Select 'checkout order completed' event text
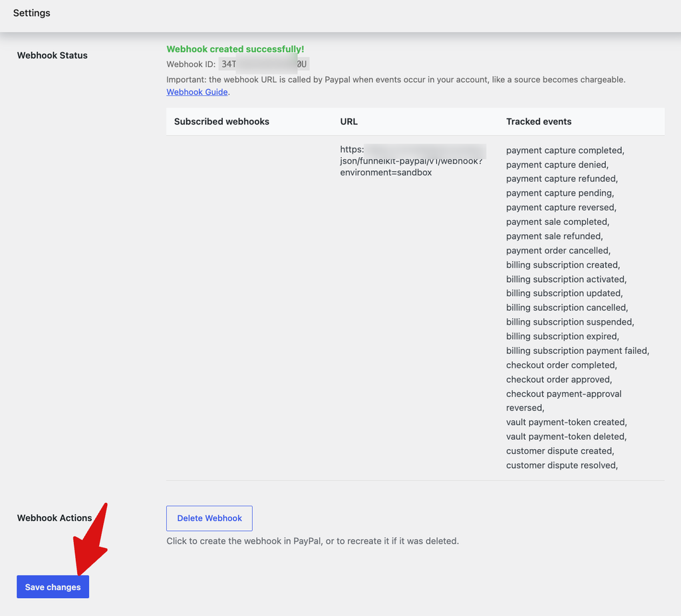 (x=561, y=365)
